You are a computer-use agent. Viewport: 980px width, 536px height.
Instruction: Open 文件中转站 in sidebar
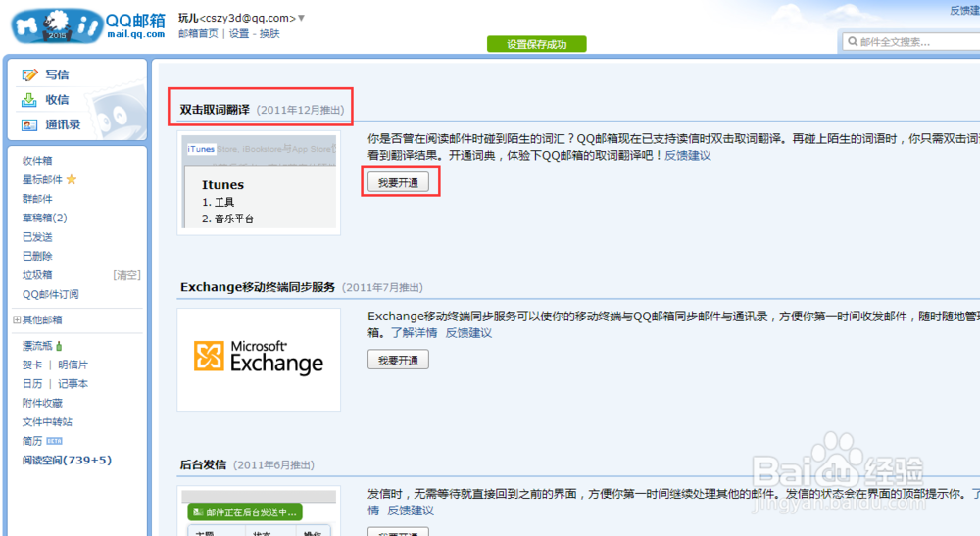[47, 422]
